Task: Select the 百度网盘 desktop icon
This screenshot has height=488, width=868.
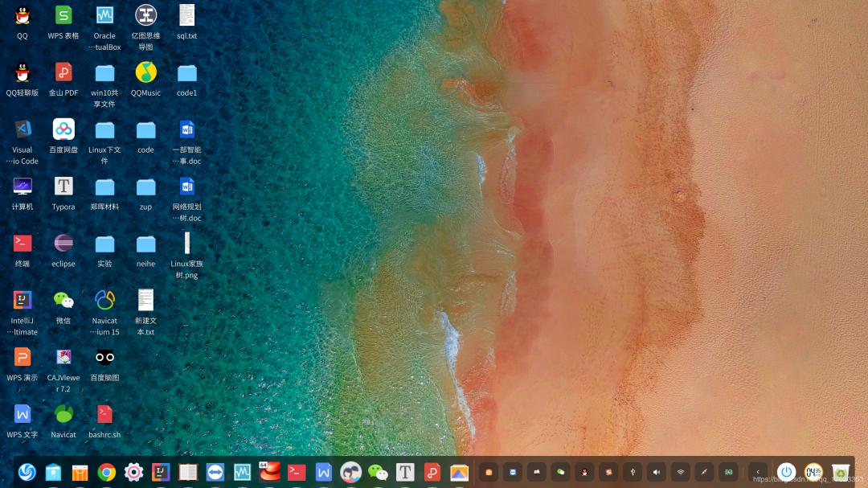Action: (x=63, y=129)
